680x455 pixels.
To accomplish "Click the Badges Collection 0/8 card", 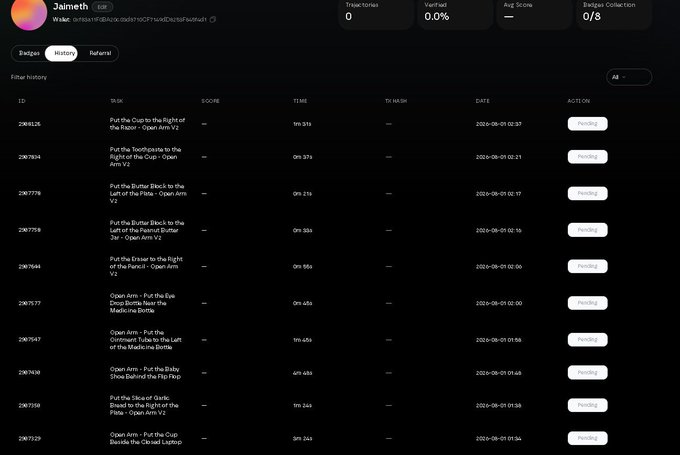I will pos(614,14).
